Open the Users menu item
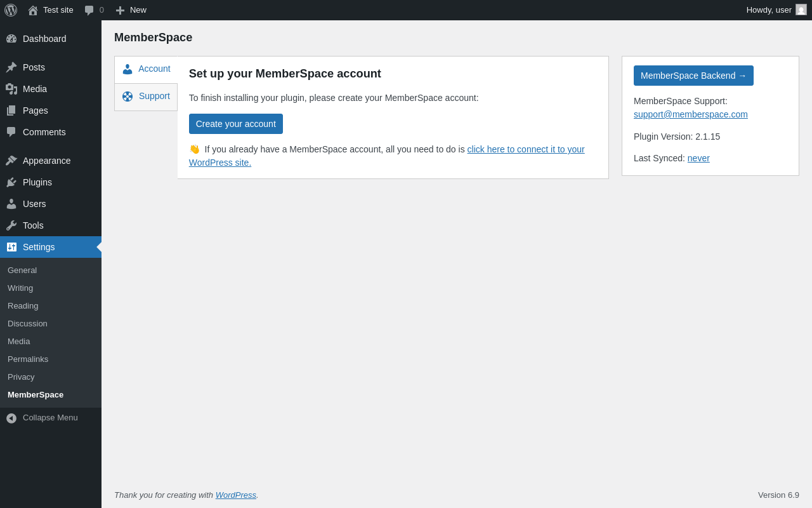 click(34, 204)
